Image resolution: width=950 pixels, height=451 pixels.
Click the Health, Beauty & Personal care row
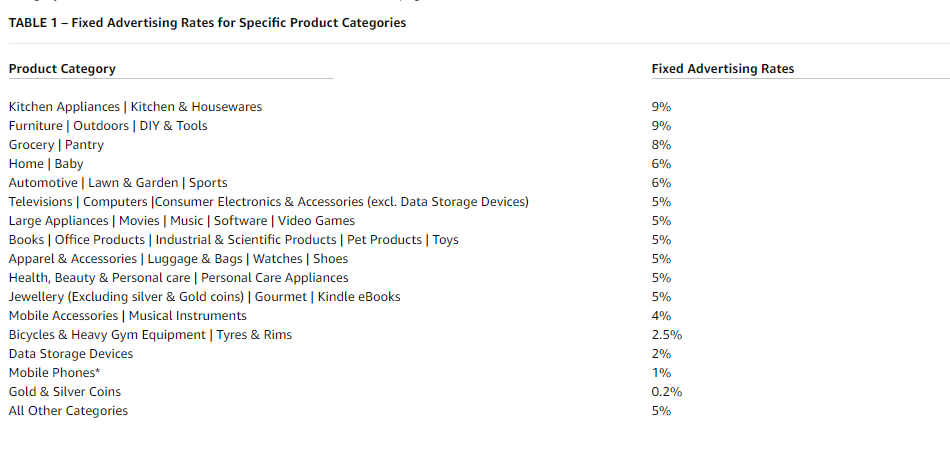(178, 278)
